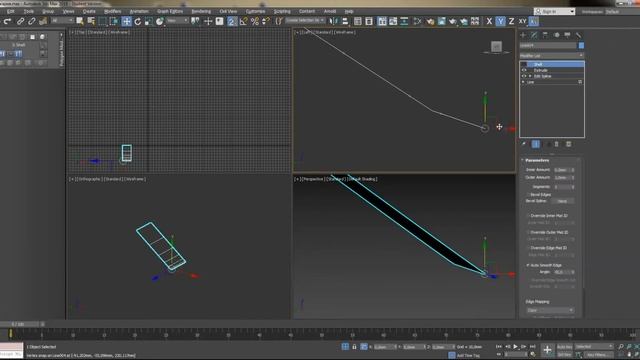Open the Modifier List dropdown
The image size is (640, 360).
coord(551,56)
